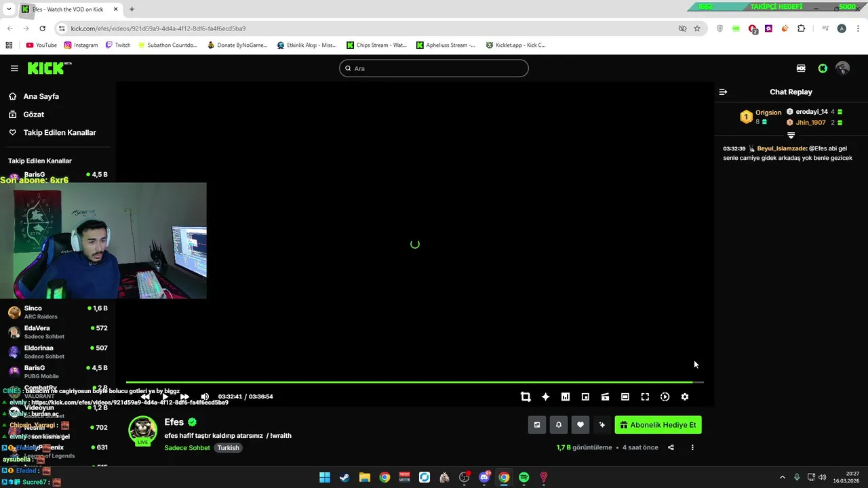Open the Sinco channel in sidebar
The height and width of the screenshot is (488, 868).
tap(58, 312)
